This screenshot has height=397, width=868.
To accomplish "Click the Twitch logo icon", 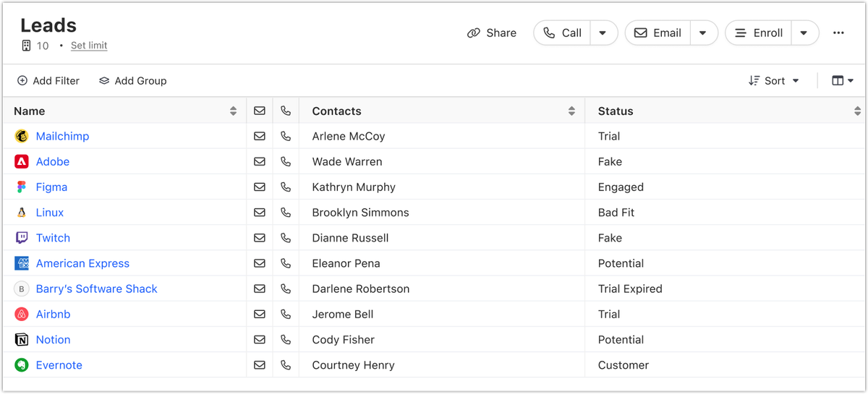I will pyautogui.click(x=22, y=238).
